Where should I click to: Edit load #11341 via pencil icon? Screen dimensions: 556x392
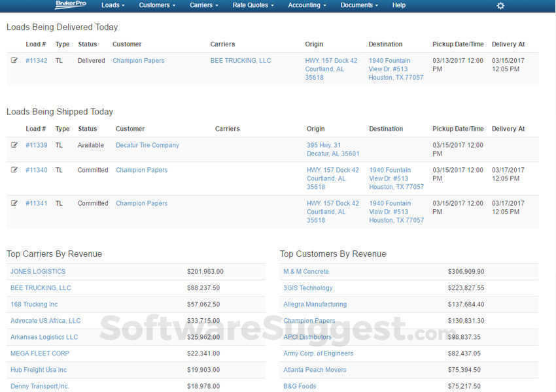14,203
